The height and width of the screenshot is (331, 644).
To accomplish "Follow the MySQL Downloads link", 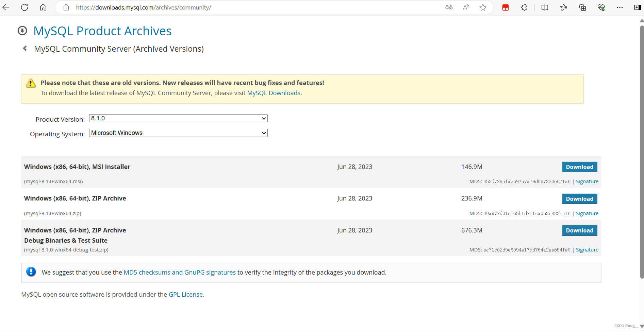I will pos(274,93).
